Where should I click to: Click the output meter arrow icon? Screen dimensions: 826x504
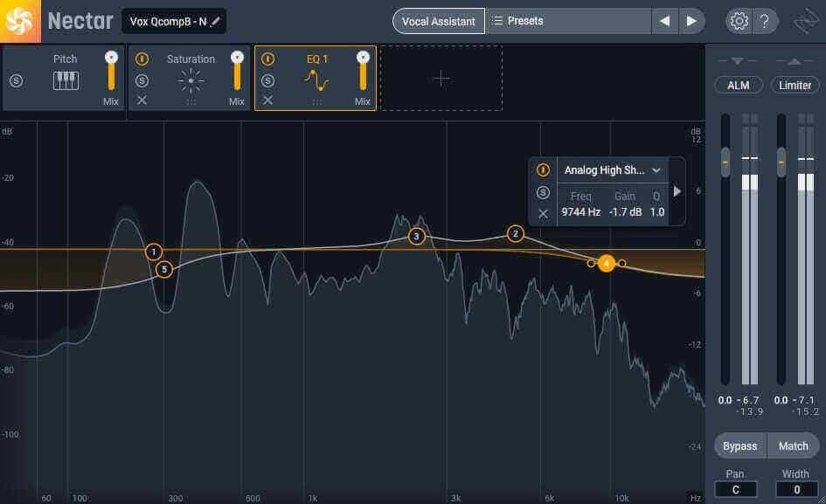794,61
